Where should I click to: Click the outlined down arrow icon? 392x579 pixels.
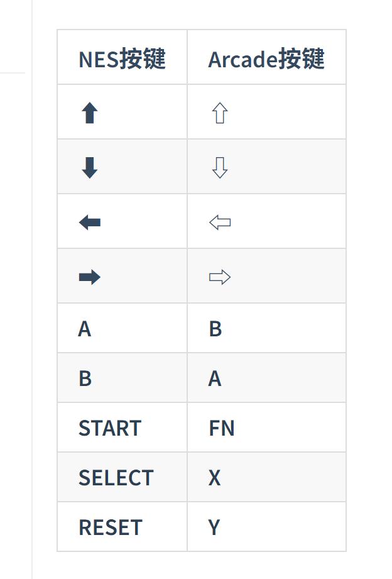pos(220,168)
